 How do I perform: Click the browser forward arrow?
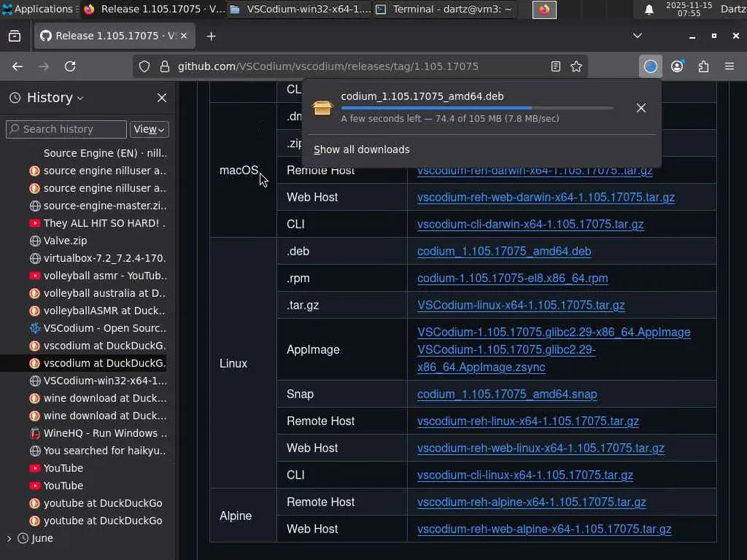pyautogui.click(x=43, y=66)
